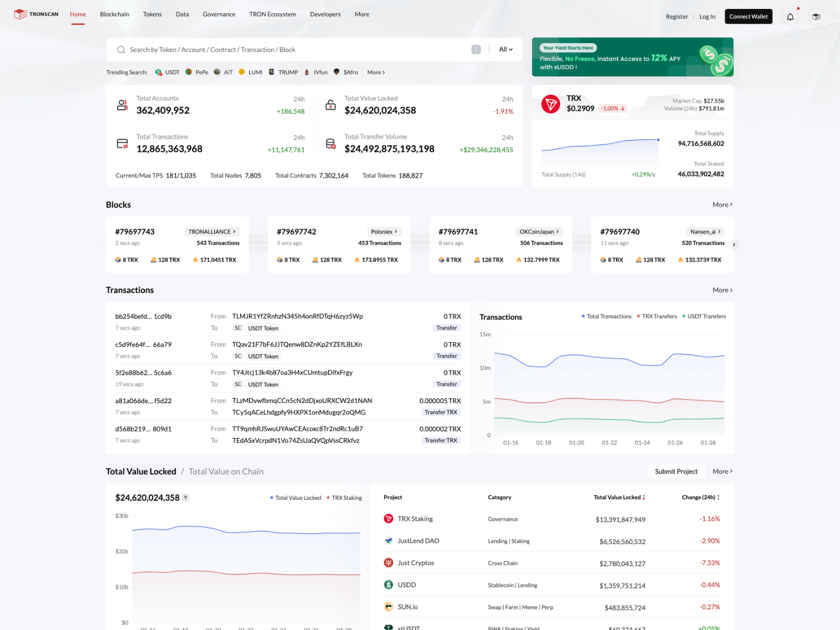Screen dimensions: 840x630
Task: Click the search magnifier icon
Action: tap(121, 50)
